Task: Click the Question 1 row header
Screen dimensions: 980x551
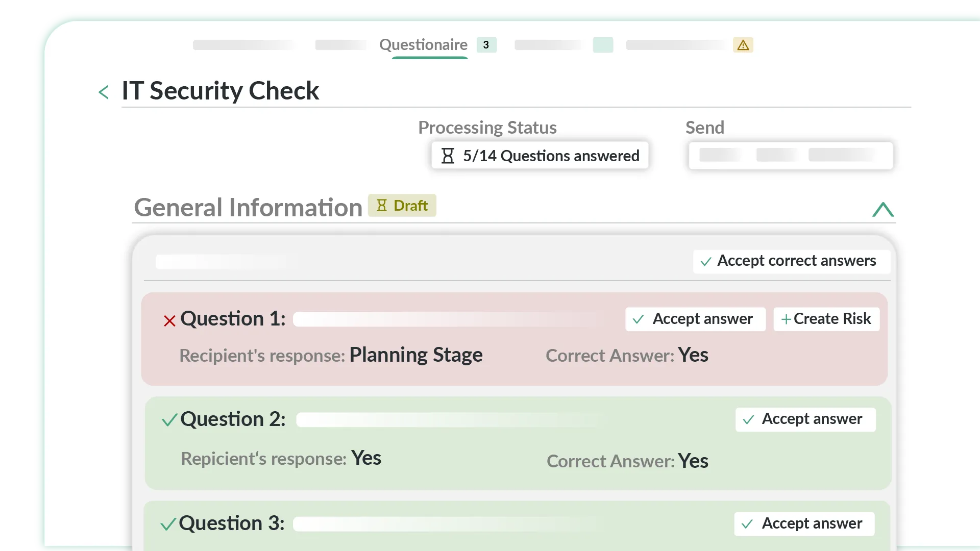Action: [233, 319]
